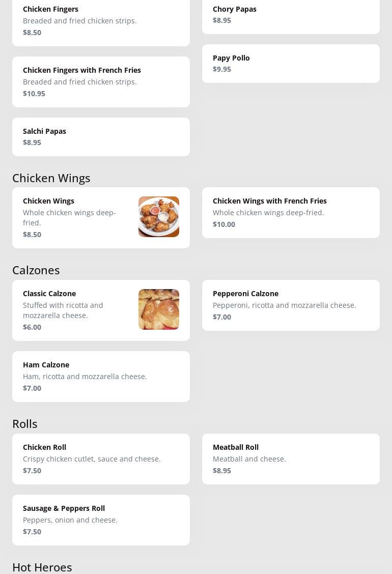
Task: Choose Sausage & Peppers Roll item
Action: [x=101, y=520]
